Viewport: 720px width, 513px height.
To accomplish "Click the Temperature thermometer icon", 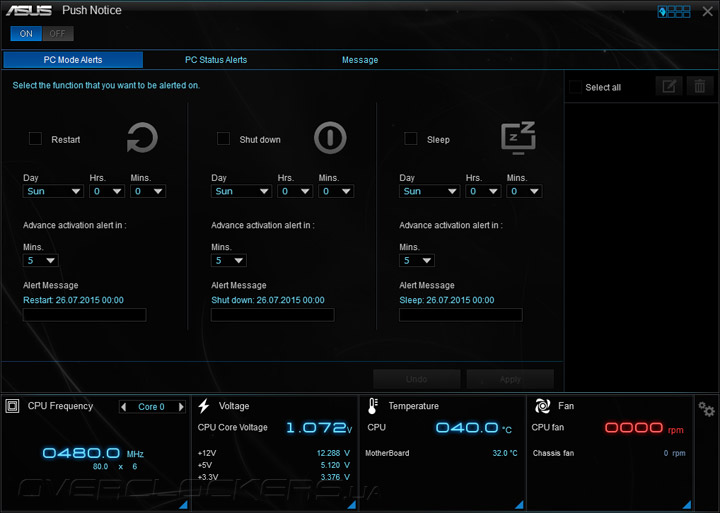I will click(373, 406).
